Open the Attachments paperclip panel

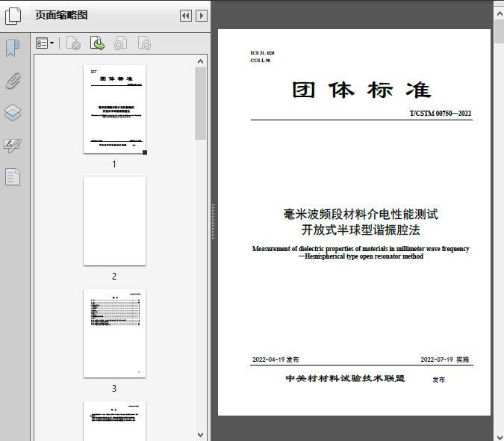pos(13,81)
